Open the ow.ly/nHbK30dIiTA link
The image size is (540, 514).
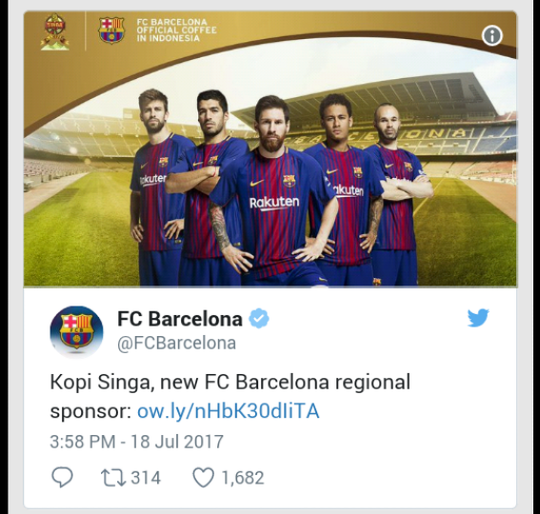coord(228,411)
